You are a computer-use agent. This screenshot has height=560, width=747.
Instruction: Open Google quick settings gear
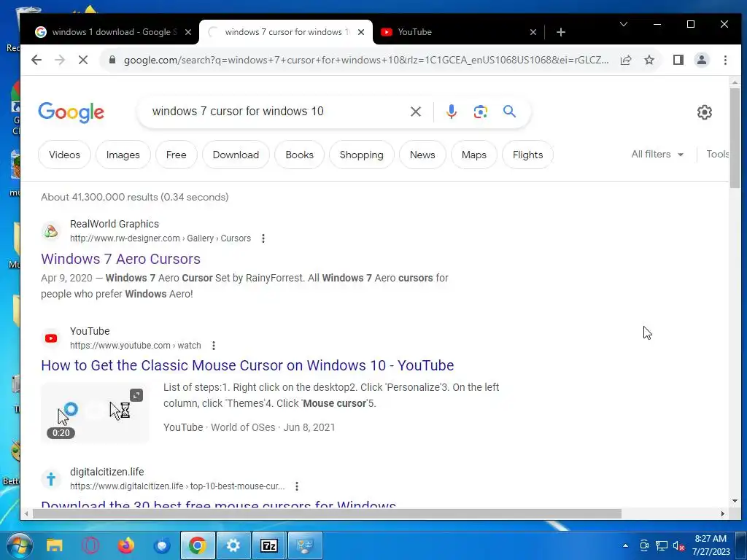click(704, 112)
